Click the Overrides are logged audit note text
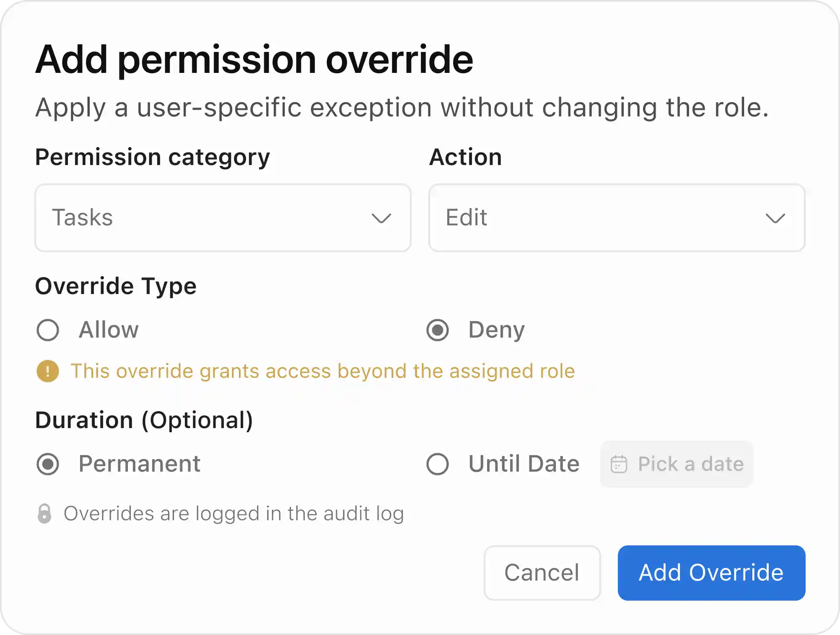 233,514
